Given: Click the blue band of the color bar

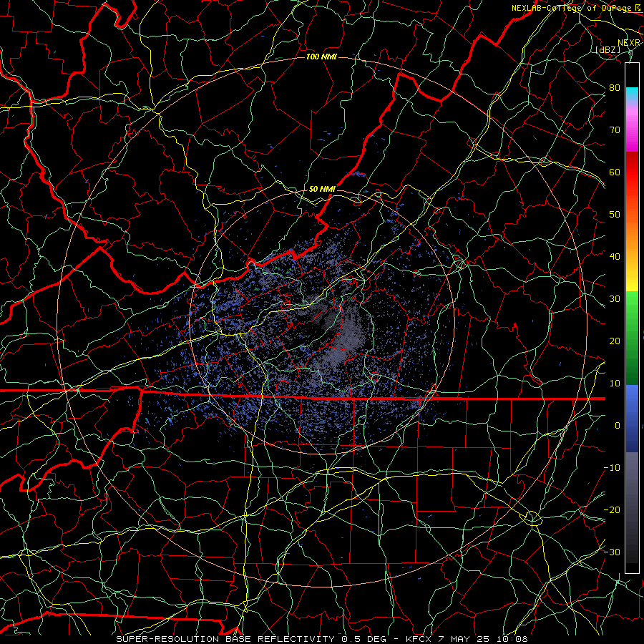Looking at the screenshot, I should coord(632,419).
